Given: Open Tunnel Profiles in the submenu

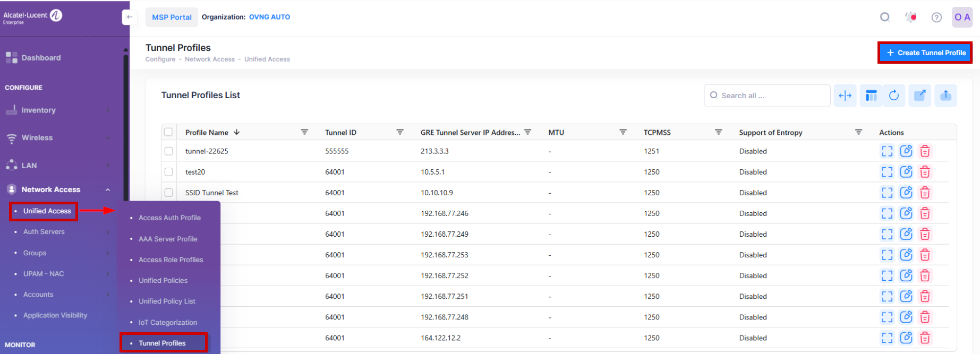Looking at the screenshot, I should coord(162,343).
